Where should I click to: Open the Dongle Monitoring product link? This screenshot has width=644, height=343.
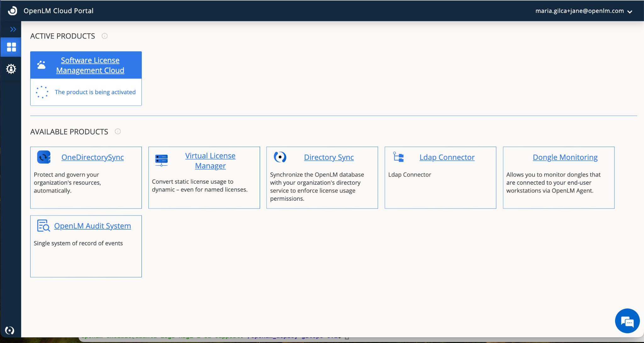coord(565,157)
